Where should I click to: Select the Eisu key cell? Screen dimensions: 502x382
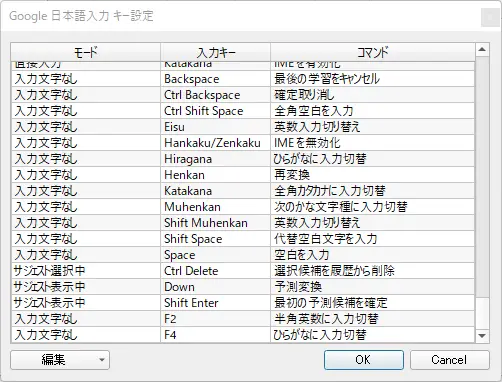pyautogui.click(x=215, y=127)
